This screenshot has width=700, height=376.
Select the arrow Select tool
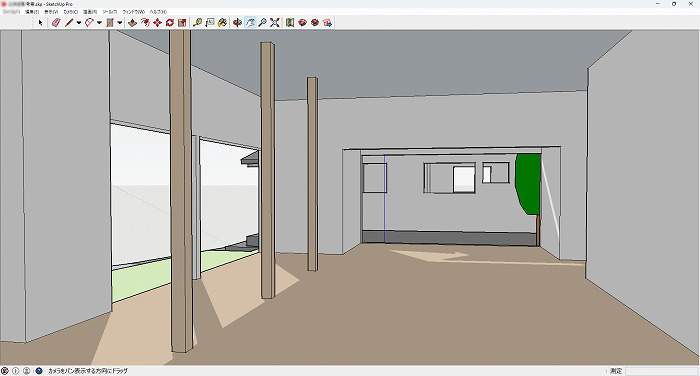41,22
